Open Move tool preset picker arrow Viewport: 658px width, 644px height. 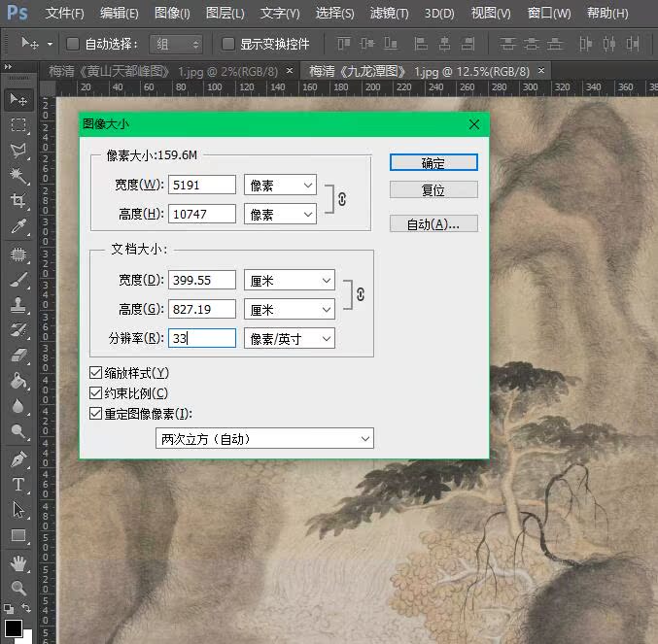50,44
